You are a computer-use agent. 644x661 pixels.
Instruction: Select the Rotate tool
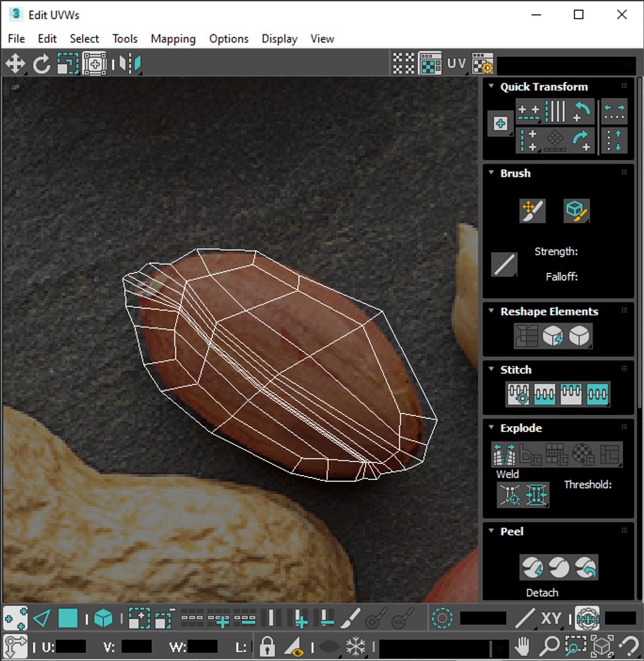(42, 64)
